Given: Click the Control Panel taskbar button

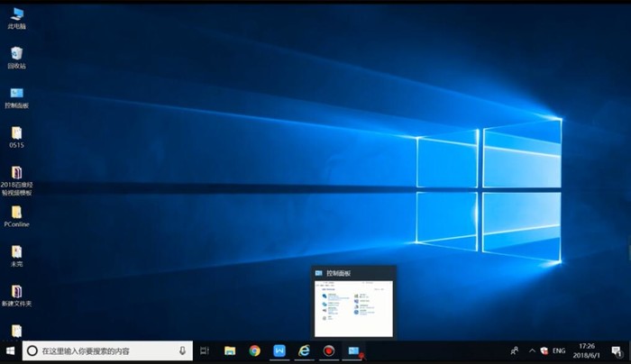Looking at the screenshot, I should tap(353, 350).
